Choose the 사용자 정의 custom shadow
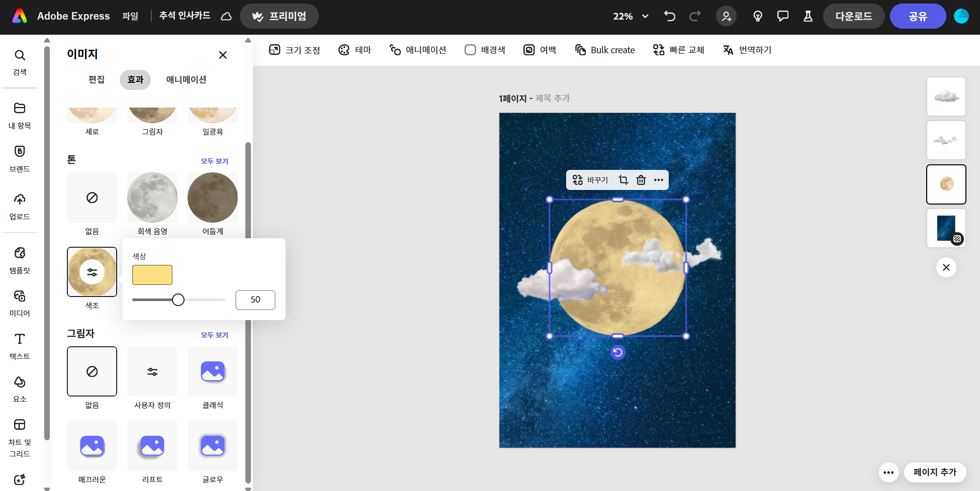The width and height of the screenshot is (980, 491). click(x=152, y=371)
